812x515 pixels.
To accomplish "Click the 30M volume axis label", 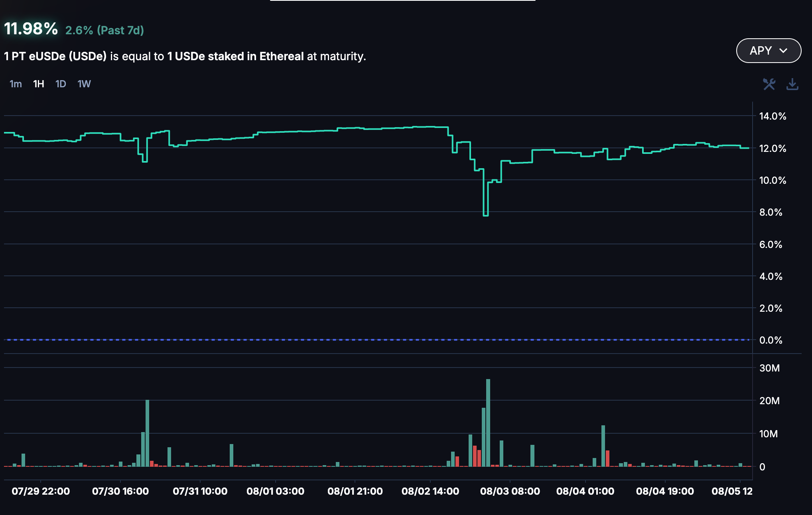I will pos(769,368).
